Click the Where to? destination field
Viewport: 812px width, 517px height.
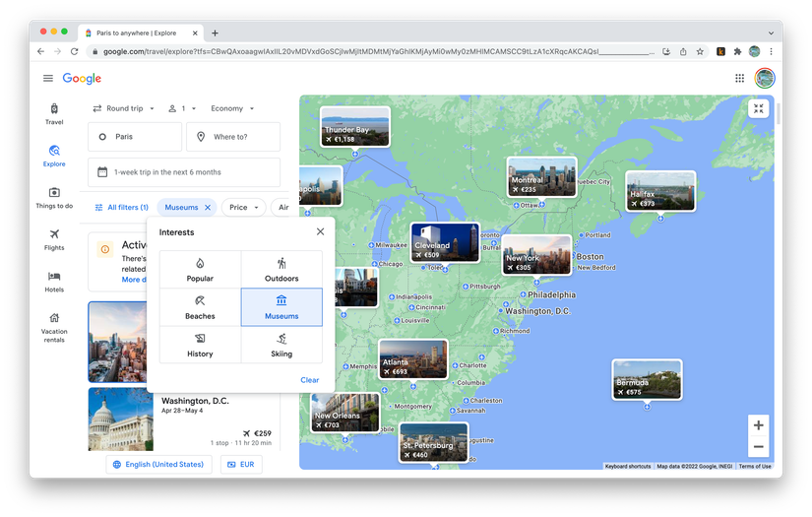233,137
